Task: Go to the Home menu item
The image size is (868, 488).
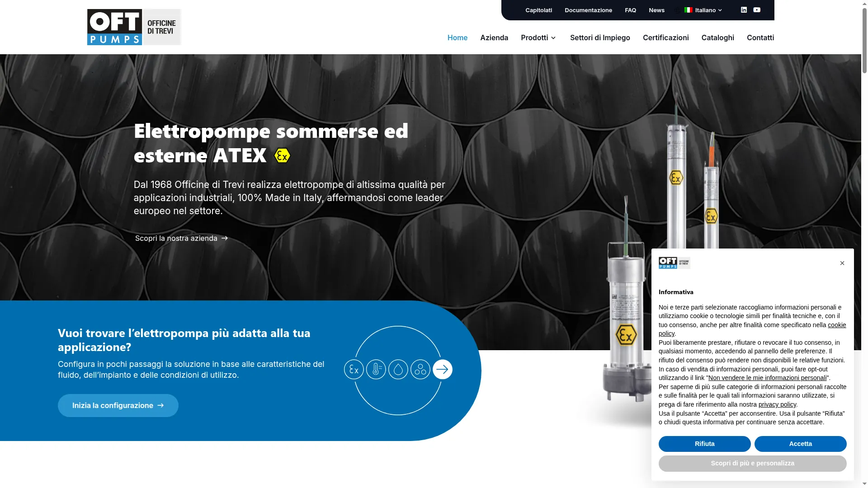Action: (458, 38)
